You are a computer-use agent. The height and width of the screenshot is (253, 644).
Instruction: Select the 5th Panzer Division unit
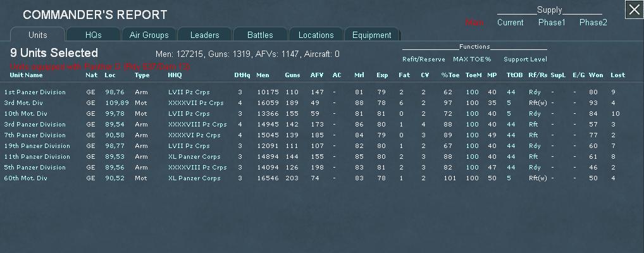click(x=35, y=167)
